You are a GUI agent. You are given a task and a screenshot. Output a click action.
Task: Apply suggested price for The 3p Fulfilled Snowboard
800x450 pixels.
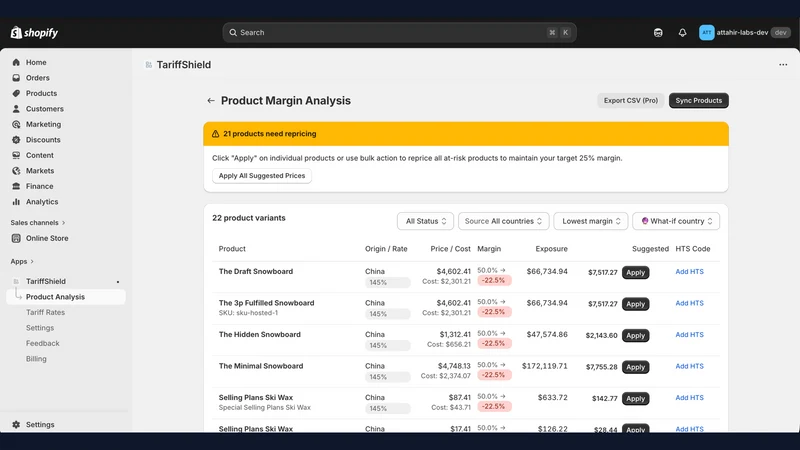[635, 304]
